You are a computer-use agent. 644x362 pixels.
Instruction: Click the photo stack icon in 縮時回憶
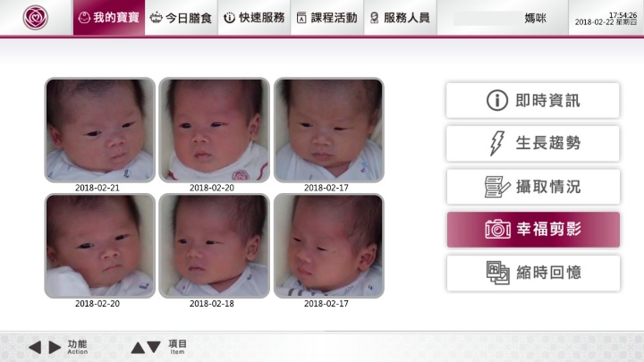pyautogui.click(x=498, y=273)
